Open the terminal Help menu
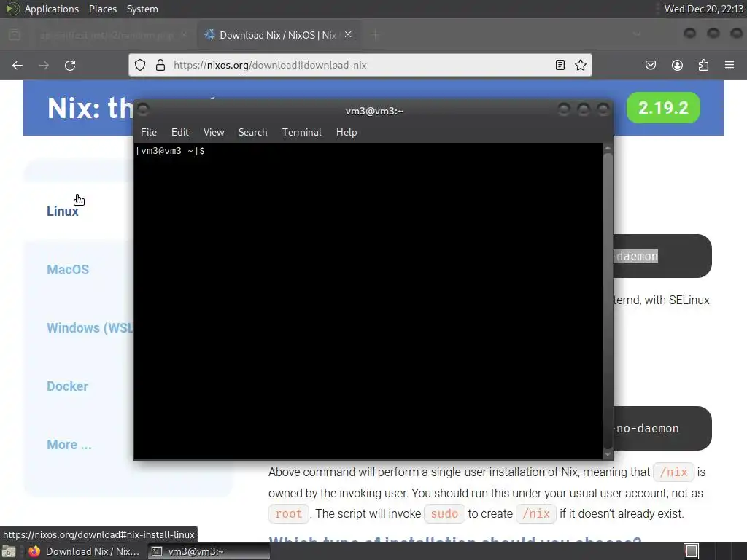This screenshot has width=747, height=560. (347, 133)
